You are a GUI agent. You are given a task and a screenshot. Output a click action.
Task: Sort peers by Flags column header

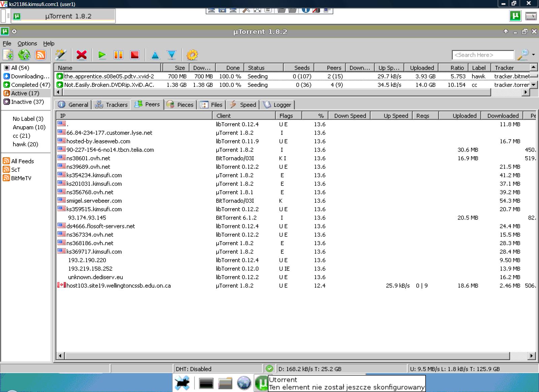point(289,116)
